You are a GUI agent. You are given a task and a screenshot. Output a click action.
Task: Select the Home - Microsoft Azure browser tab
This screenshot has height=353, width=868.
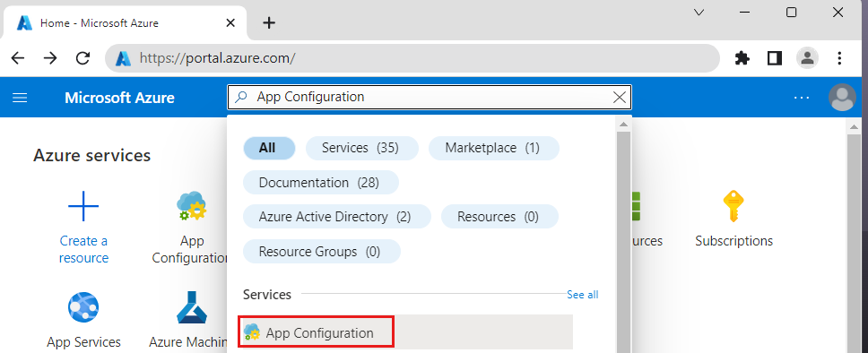[x=126, y=23]
